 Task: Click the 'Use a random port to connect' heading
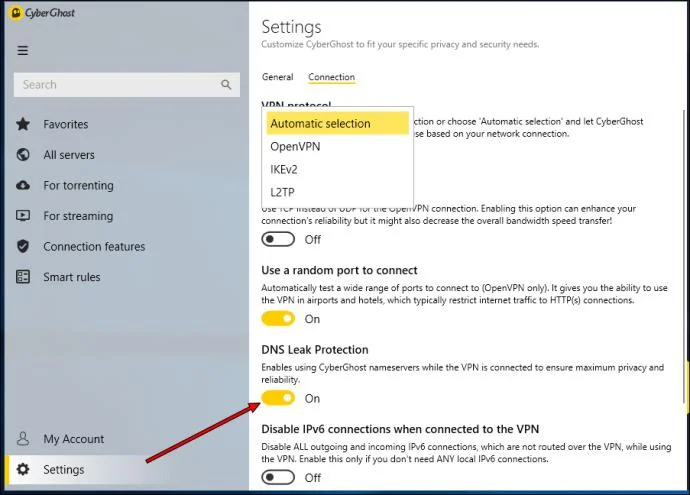point(339,270)
